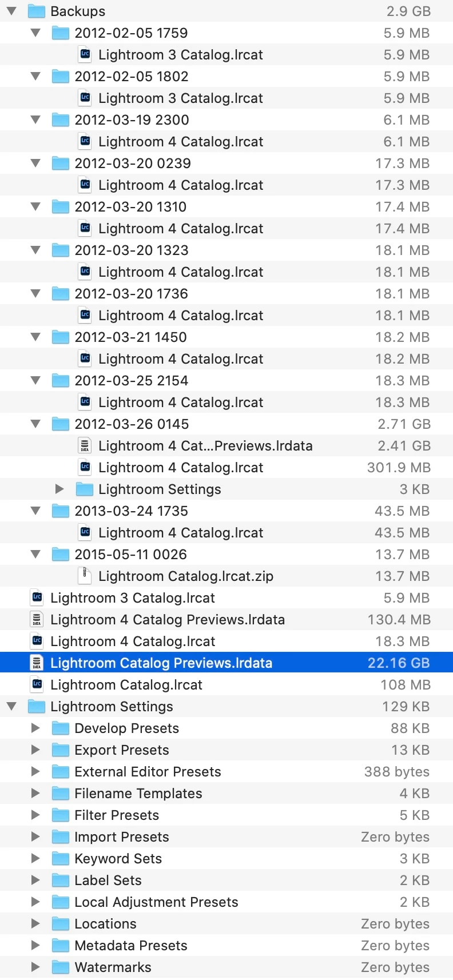Select the 2013-03-24 1735 folder name
Image resolution: width=453 pixels, height=980 pixels.
pyautogui.click(x=132, y=511)
